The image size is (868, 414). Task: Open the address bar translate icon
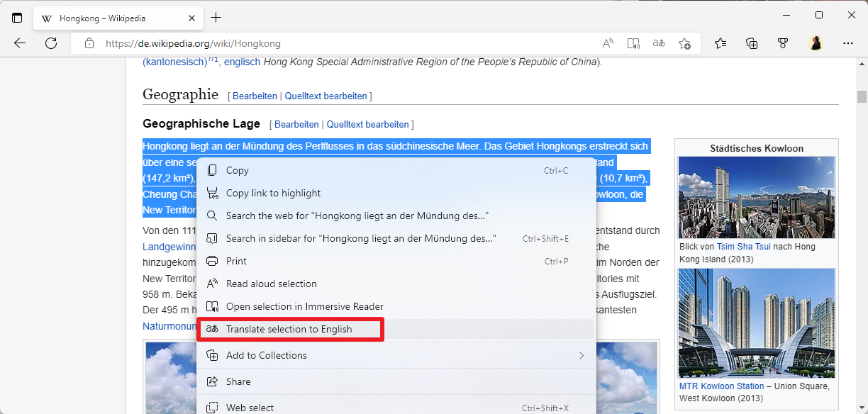659,43
